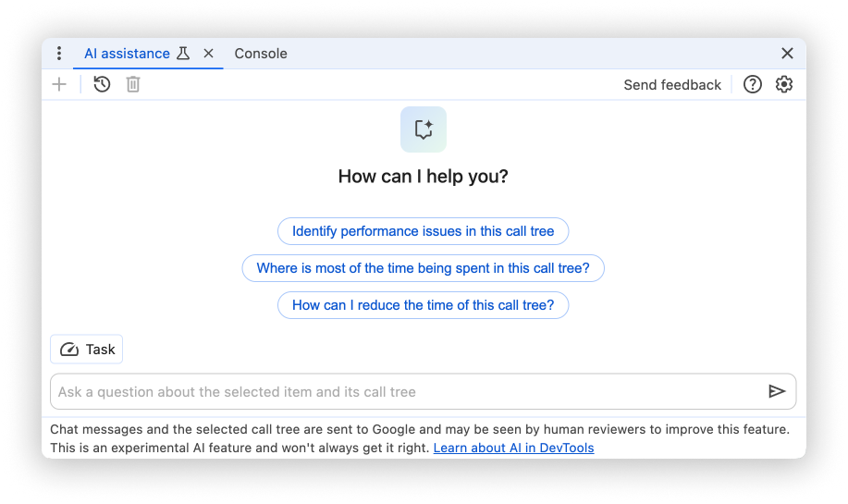Open the chat history icon
Image resolution: width=848 pixels, height=504 pixels.
click(102, 85)
